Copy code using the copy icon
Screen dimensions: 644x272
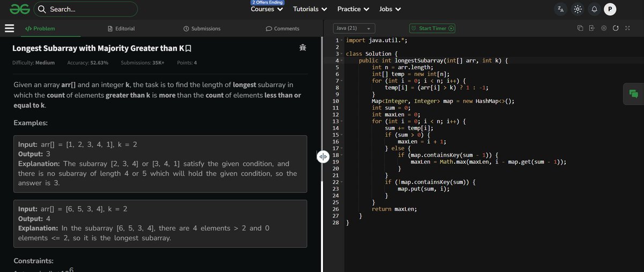tap(580, 28)
